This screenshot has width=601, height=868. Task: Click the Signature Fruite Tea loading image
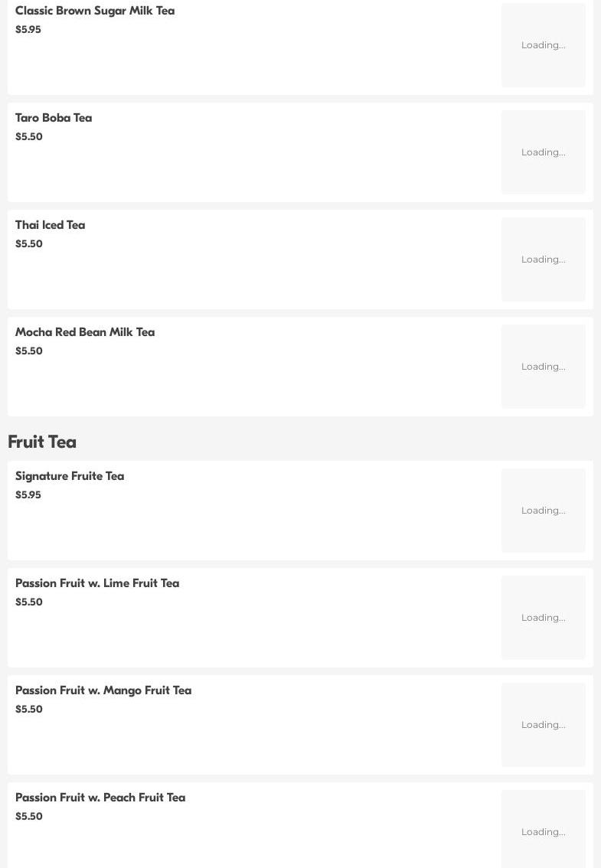(543, 511)
